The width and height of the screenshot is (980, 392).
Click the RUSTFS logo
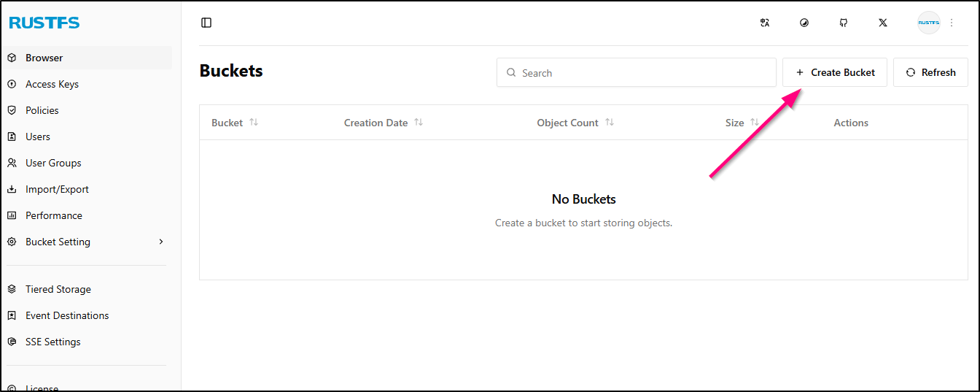44,23
